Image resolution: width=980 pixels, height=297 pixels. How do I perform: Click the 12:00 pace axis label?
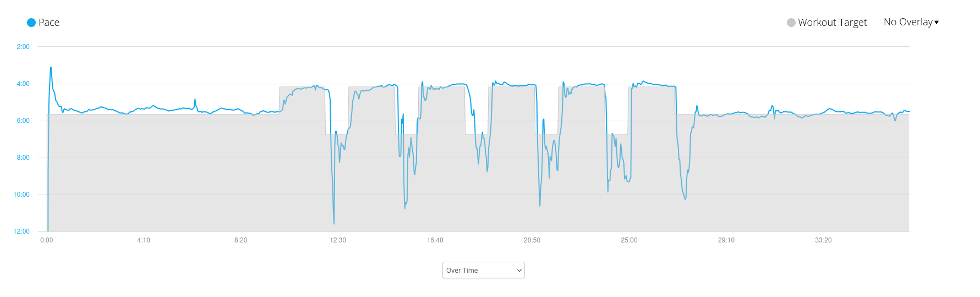21,231
